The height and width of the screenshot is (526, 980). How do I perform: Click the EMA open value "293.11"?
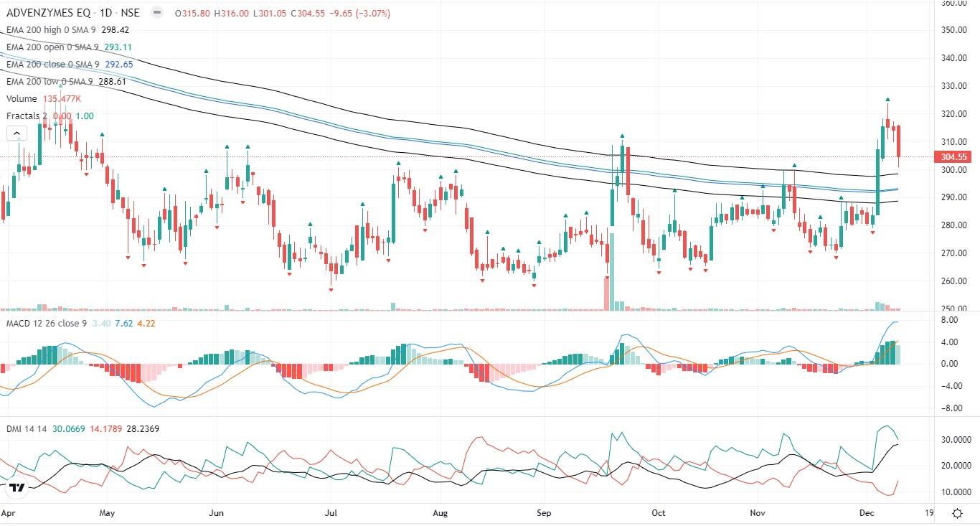point(119,47)
